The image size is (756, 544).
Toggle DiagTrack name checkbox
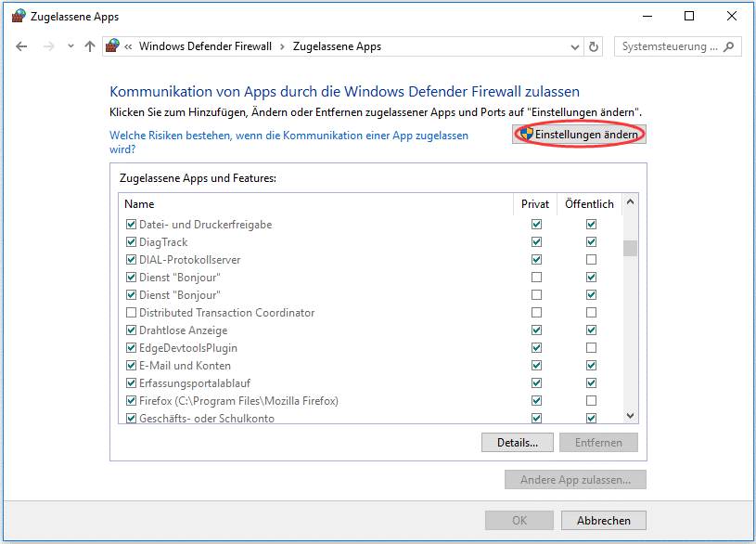[x=131, y=242]
